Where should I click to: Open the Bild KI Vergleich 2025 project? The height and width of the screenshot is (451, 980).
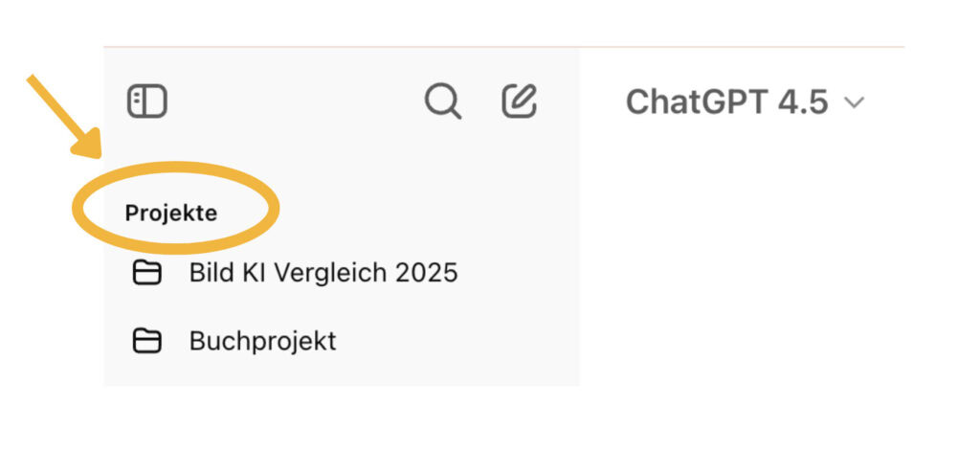(x=323, y=274)
